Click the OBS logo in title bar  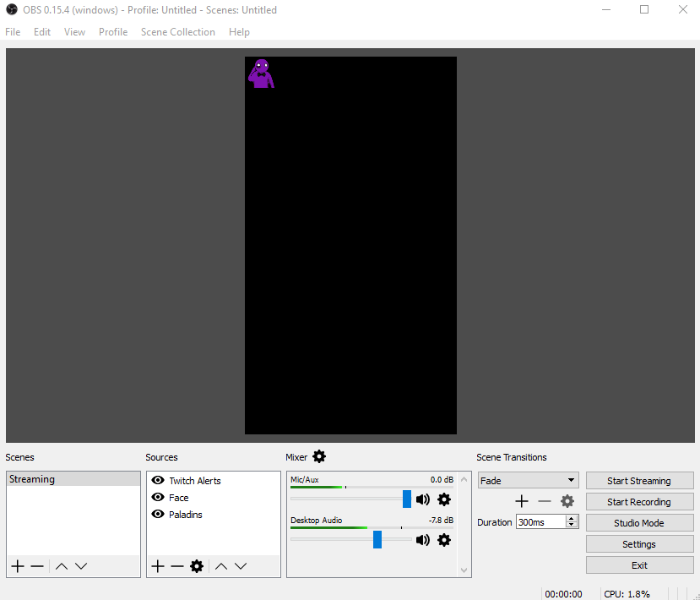tap(12, 9)
